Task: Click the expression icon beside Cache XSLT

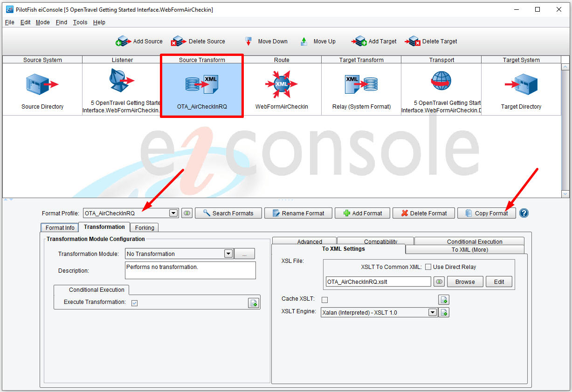Action: click(444, 300)
